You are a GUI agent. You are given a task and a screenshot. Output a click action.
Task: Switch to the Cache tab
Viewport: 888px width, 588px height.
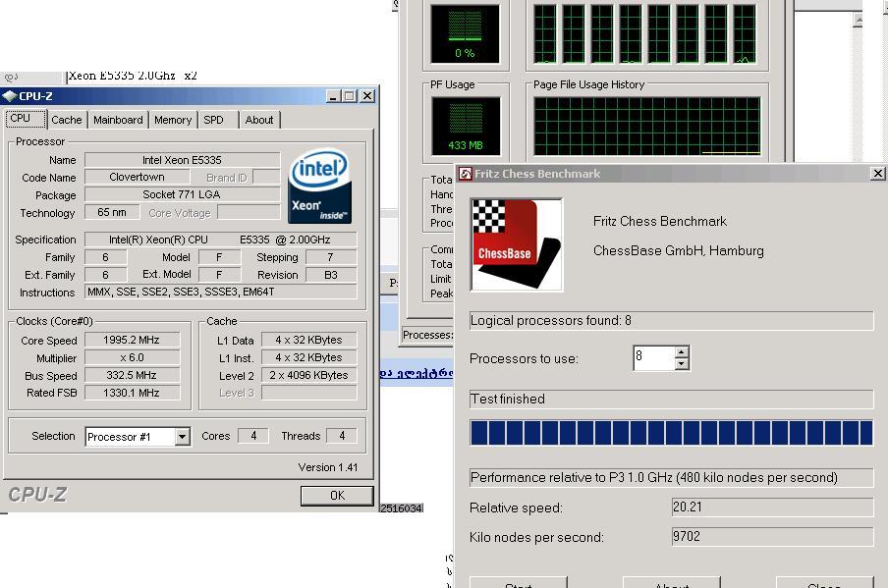67,120
